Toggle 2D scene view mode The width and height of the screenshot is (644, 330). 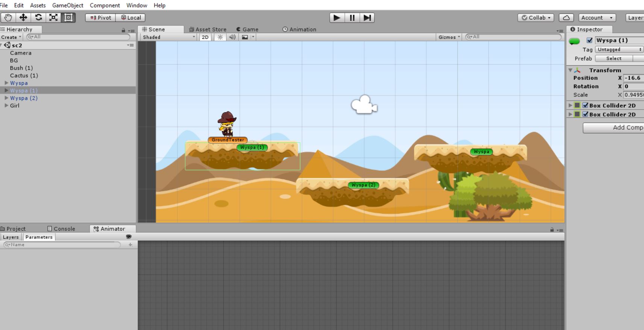[x=205, y=37]
